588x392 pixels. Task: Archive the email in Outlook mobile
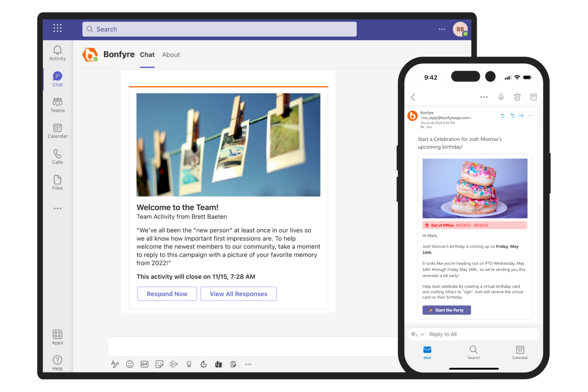(x=534, y=97)
